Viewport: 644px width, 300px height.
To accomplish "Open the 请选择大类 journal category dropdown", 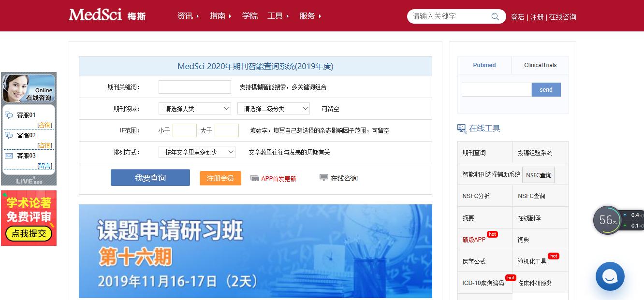I will coord(194,108).
